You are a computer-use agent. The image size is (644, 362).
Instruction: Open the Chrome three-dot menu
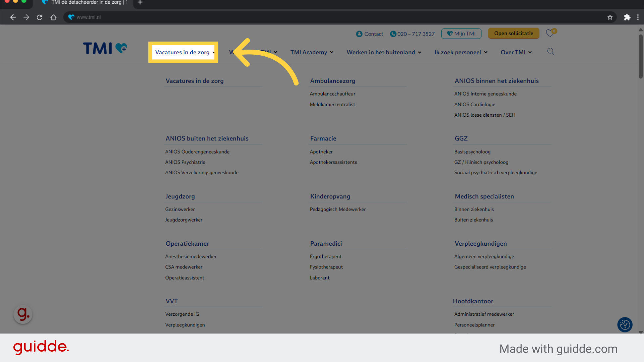[x=638, y=17]
